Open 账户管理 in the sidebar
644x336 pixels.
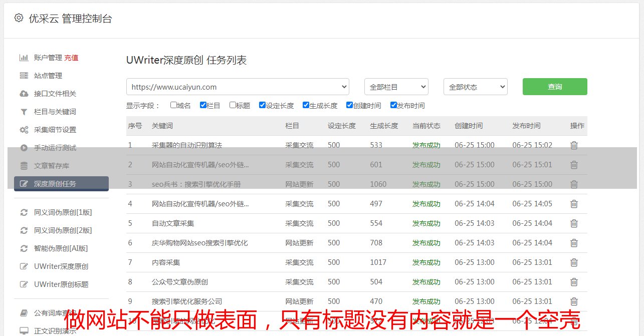point(48,58)
